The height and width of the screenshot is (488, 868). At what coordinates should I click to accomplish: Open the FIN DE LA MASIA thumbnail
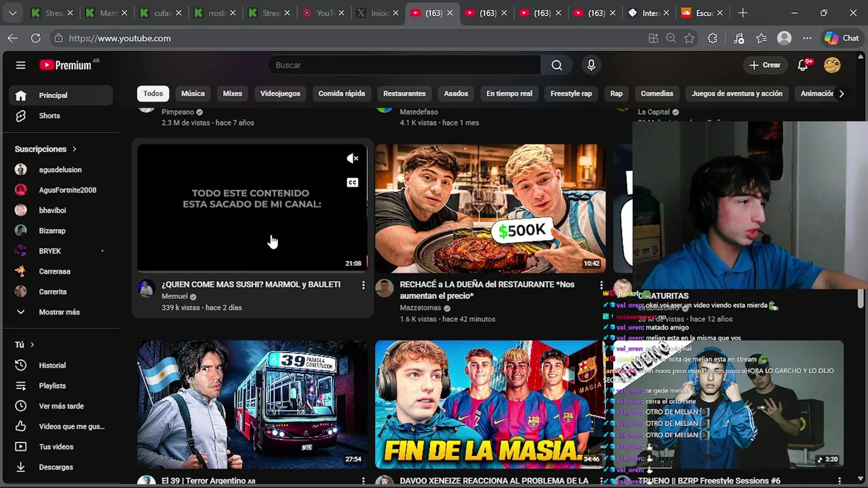[489, 405]
